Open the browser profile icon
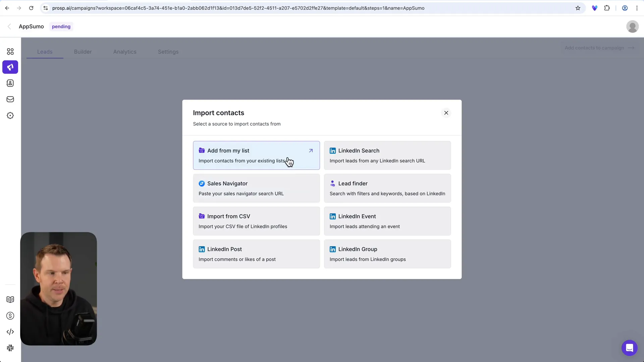This screenshot has height=362, width=644. coord(625,8)
